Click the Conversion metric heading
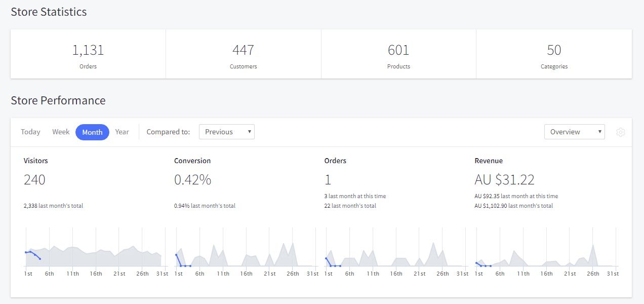 pyautogui.click(x=192, y=161)
